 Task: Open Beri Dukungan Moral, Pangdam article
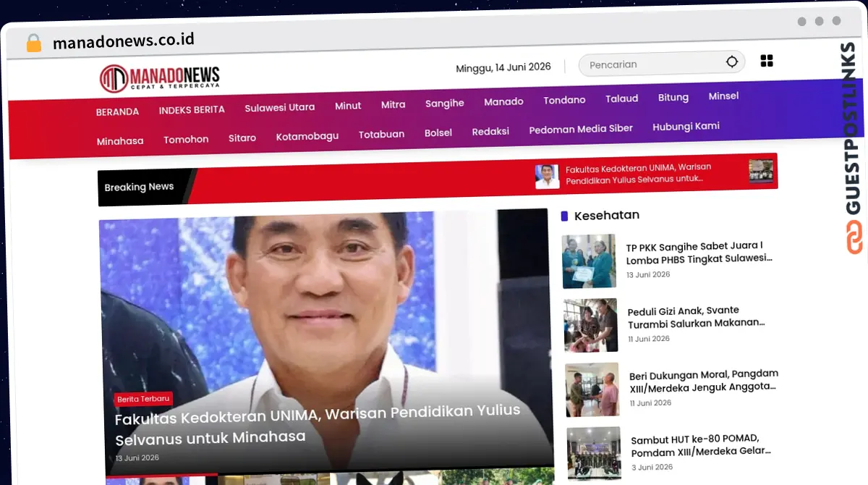pos(704,381)
